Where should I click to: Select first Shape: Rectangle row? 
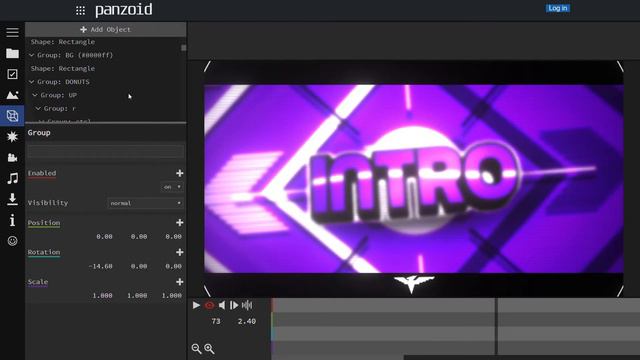63,42
